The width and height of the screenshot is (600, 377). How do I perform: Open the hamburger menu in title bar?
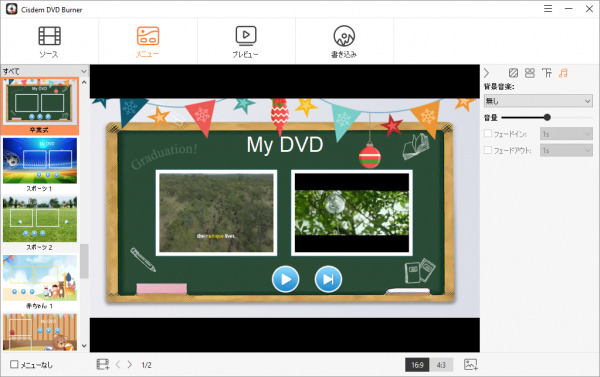548,8
